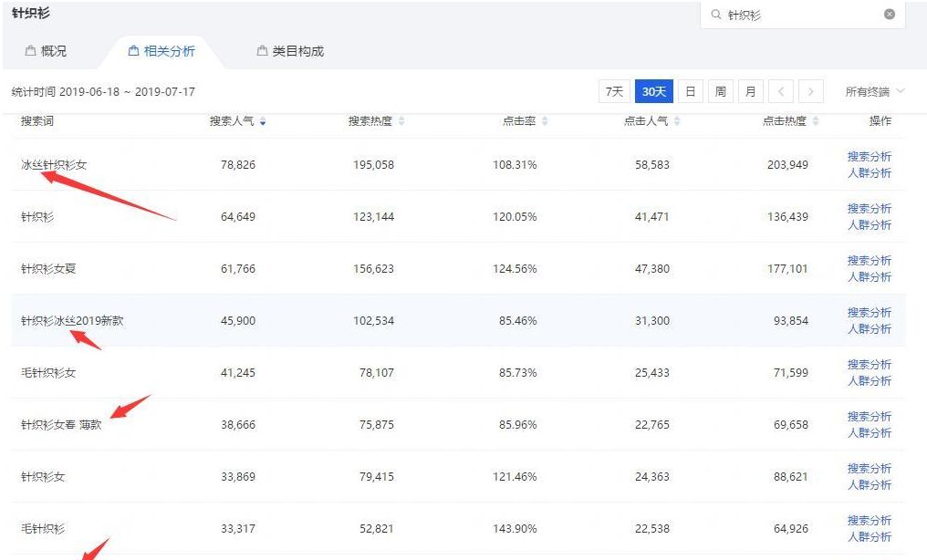Select the 日 time granularity button
Screen dimensions: 927x560
pyautogui.click(x=690, y=91)
